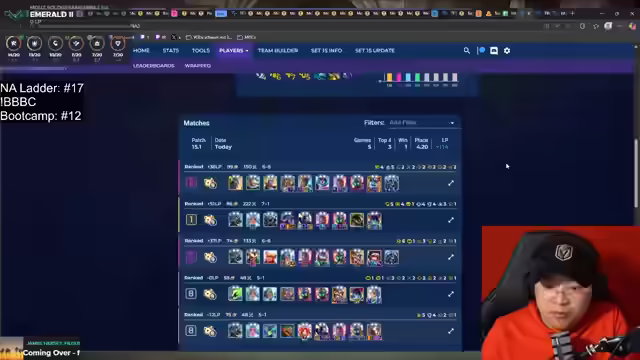Click the green bar in placement chart
The image size is (640, 360).
tap(417, 78)
